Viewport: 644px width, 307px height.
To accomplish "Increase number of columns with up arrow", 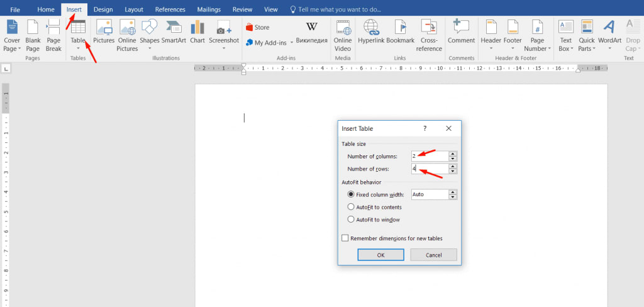I will pos(453,153).
